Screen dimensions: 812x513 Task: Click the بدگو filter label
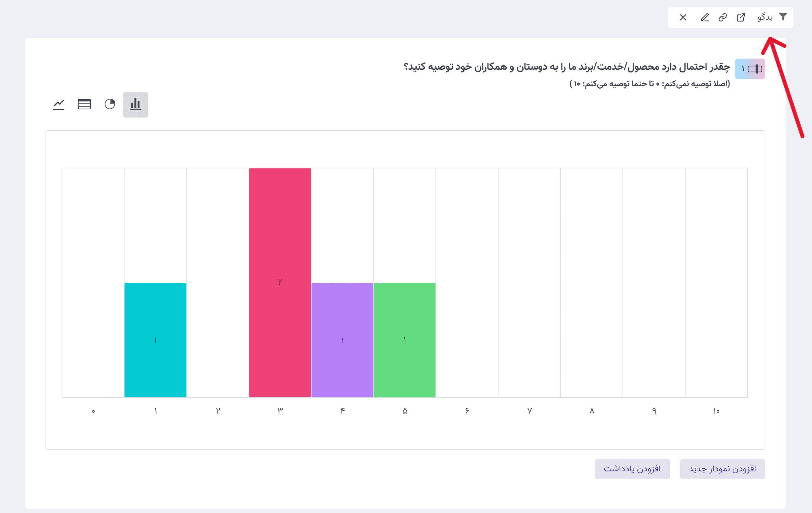coord(765,17)
